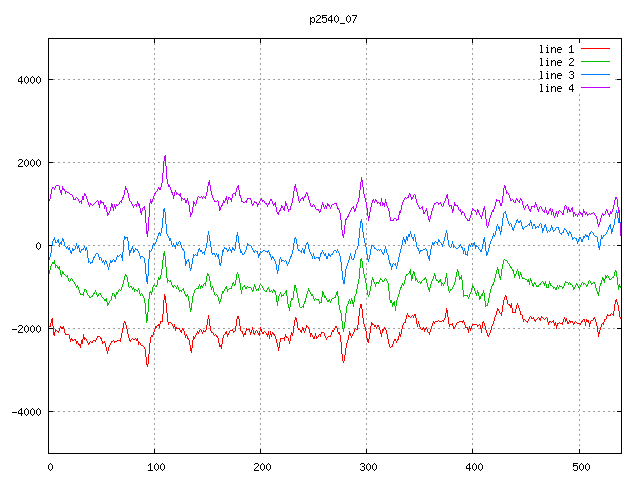This screenshot has width=640, height=480.
Task: Click the 400 tick label on x-axis
Action: pyautogui.click(x=473, y=466)
